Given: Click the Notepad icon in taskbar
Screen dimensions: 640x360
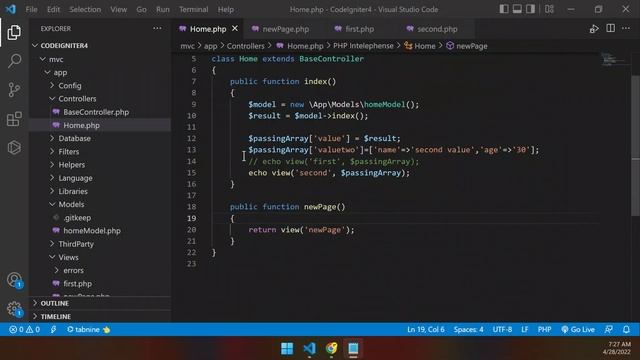Looking at the screenshot, I should 353,349.
